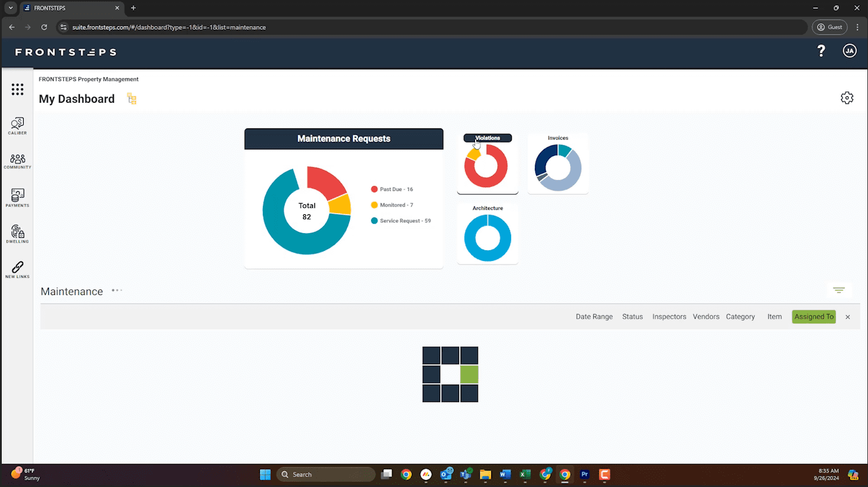Click the help question mark icon
Viewport: 868px width, 487px height.
point(821,51)
